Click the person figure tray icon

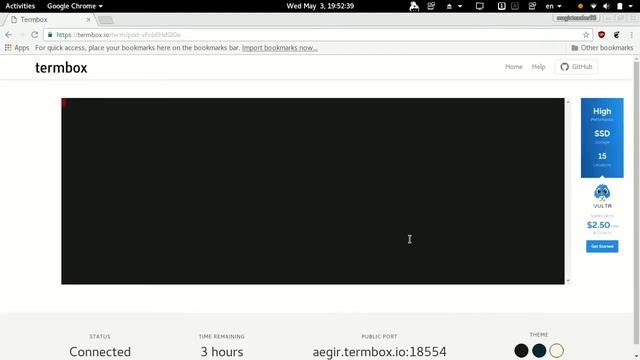(414, 6)
